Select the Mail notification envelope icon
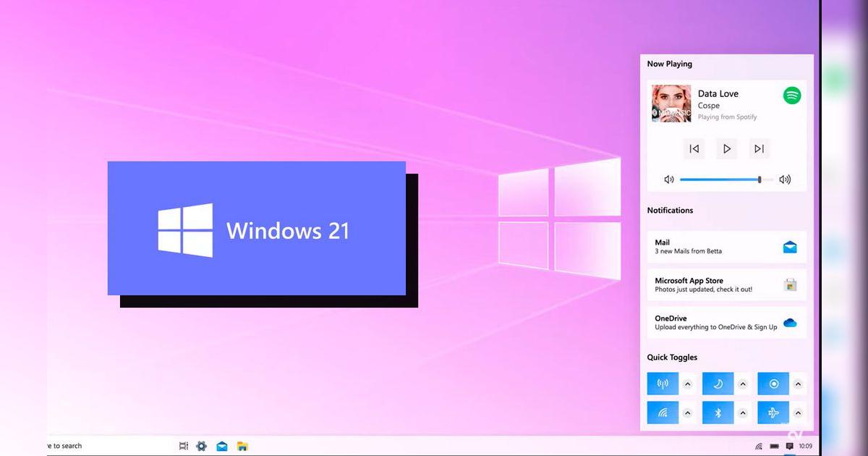Screen dimensions: 868x456 tap(789, 247)
